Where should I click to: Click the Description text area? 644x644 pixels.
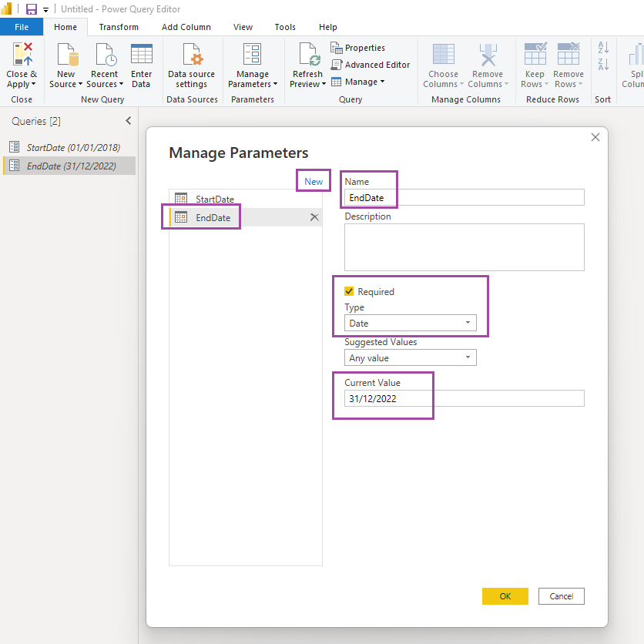click(x=464, y=247)
